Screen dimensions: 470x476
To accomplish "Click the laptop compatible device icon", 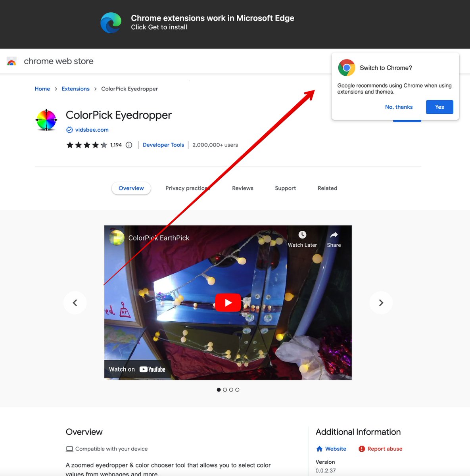I will [x=69, y=449].
